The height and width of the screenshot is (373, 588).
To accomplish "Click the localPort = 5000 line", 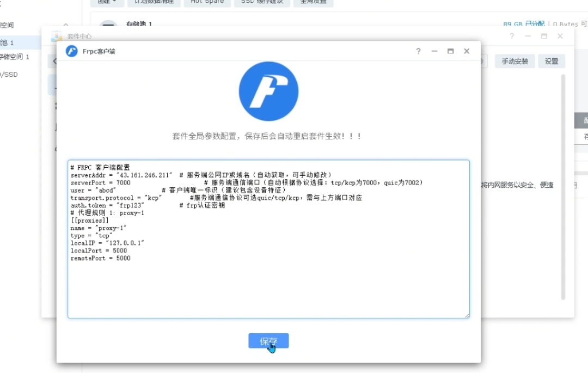I will point(99,250).
